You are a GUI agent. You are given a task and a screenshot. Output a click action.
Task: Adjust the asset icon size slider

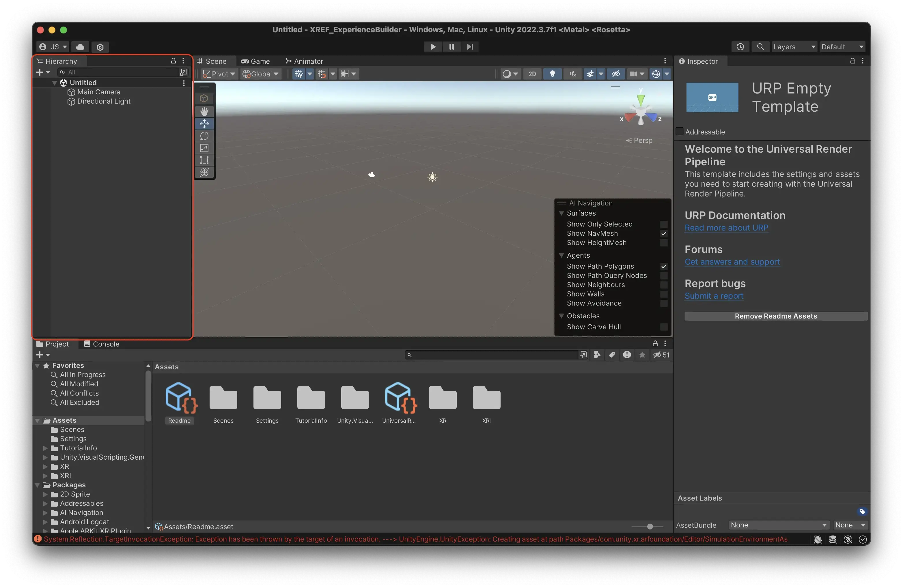click(x=650, y=527)
